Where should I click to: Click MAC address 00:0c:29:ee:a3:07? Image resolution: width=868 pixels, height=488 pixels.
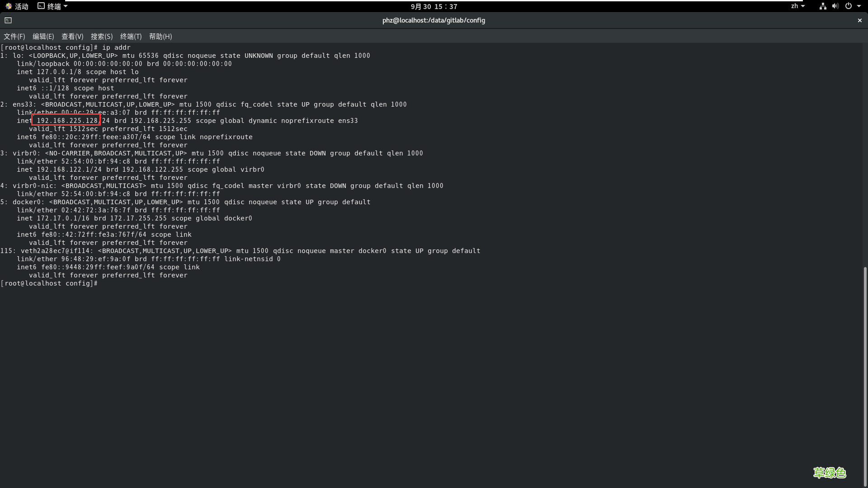pyautogui.click(x=96, y=113)
